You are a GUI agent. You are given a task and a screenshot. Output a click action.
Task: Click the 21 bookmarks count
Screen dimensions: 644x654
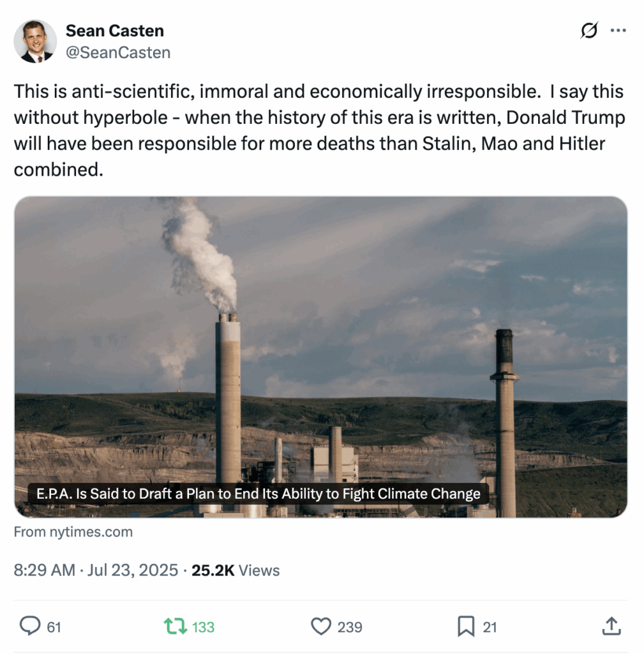(x=490, y=627)
